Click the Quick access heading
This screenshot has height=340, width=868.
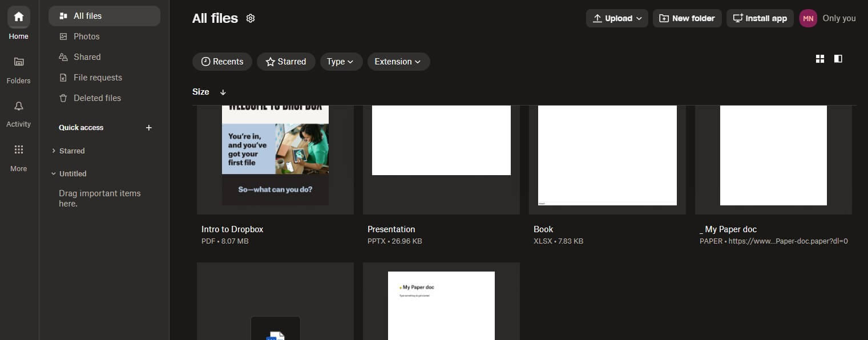pyautogui.click(x=81, y=128)
